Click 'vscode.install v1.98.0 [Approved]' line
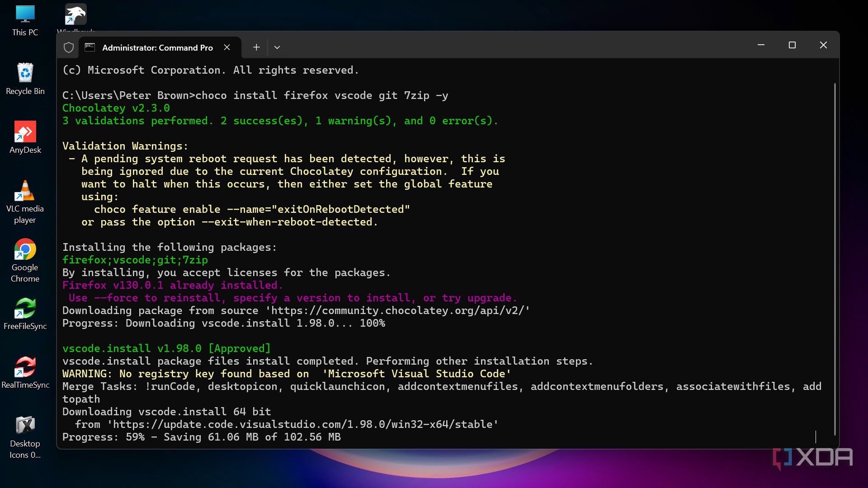 [x=166, y=349]
